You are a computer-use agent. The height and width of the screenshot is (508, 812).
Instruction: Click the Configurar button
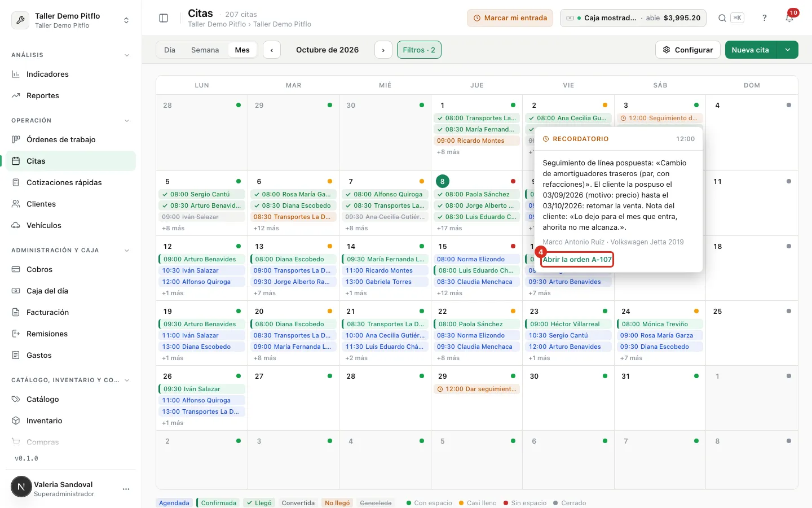(688, 50)
